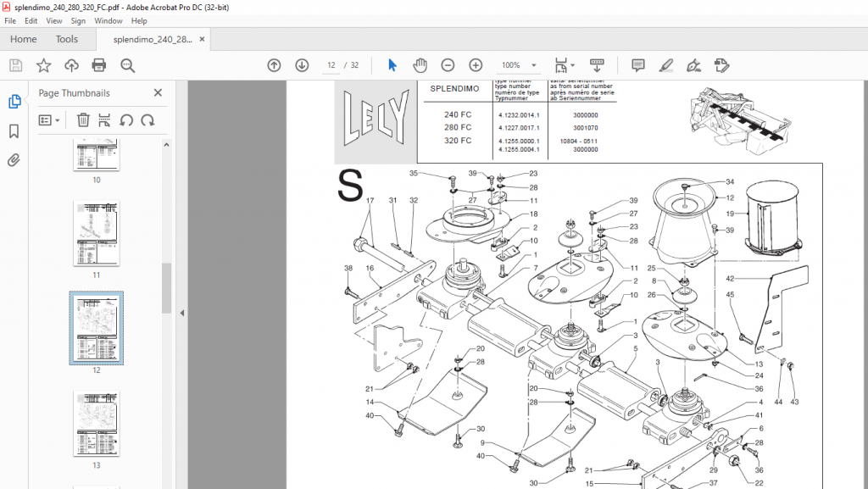Add a comment with sticky note icon
Viewport: 868px width, 489px height.
[x=637, y=65]
